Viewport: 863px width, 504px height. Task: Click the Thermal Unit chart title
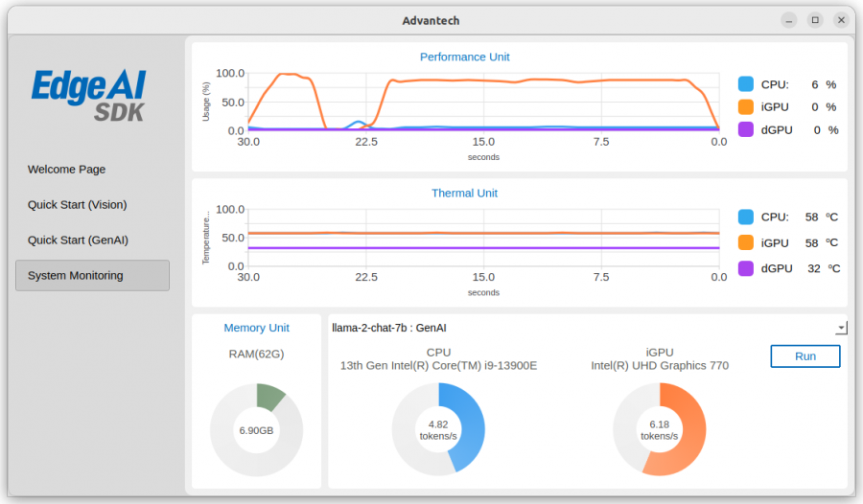(464, 194)
